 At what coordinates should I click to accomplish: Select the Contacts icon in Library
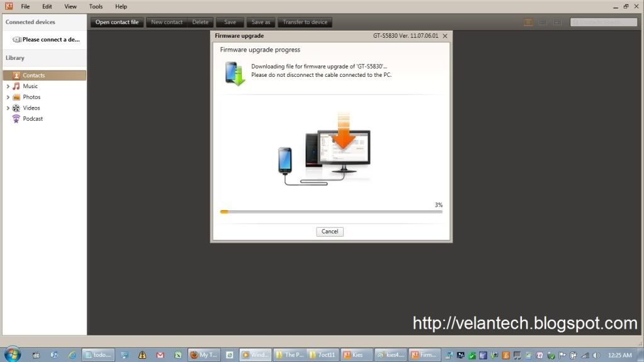pyautogui.click(x=16, y=75)
